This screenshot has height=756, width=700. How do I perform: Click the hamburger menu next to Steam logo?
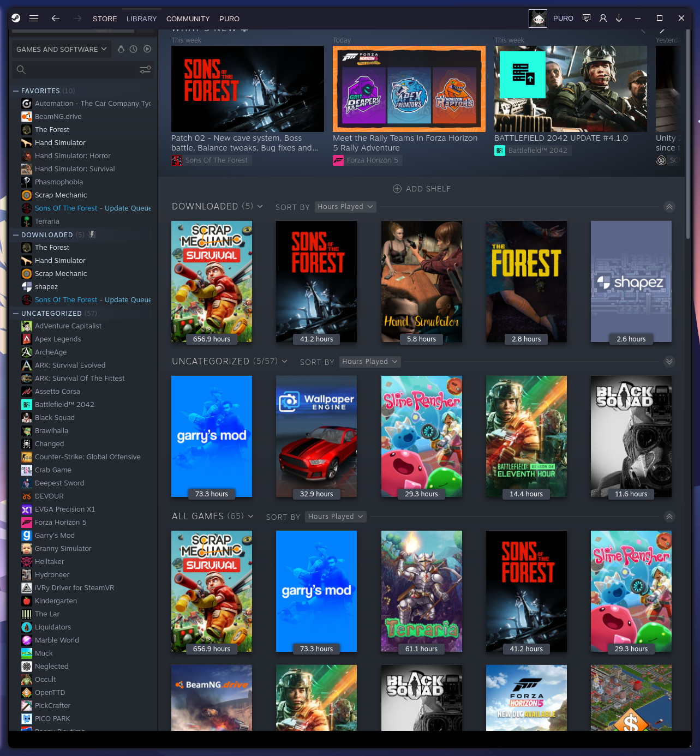pos(34,18)
